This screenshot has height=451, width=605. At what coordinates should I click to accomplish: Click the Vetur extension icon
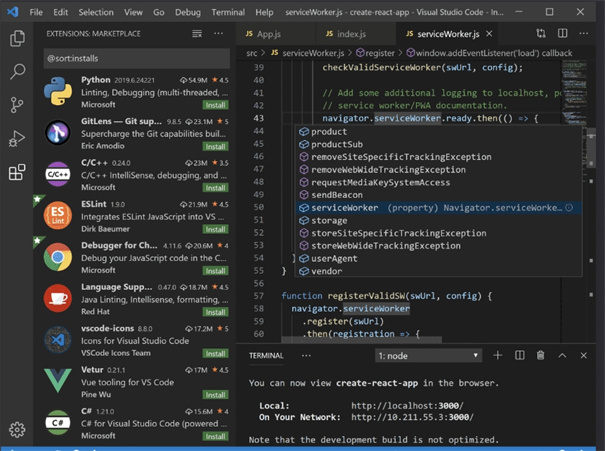point(58,380)
